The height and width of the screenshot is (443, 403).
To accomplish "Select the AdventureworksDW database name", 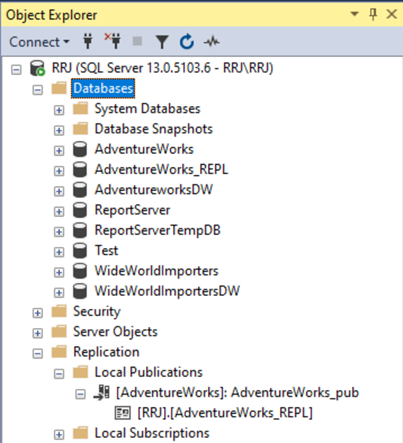I will [x=154, y=190].
